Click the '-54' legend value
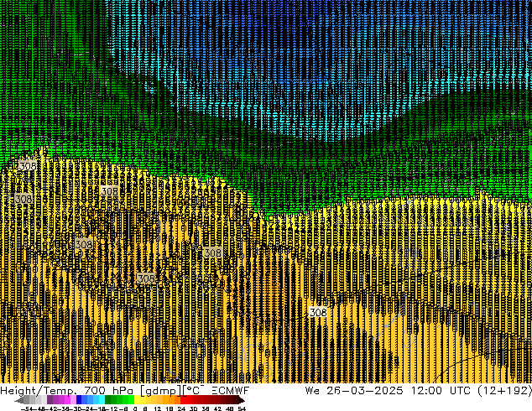This screenshot has width=532, height=411. click(x=26, y=408)
